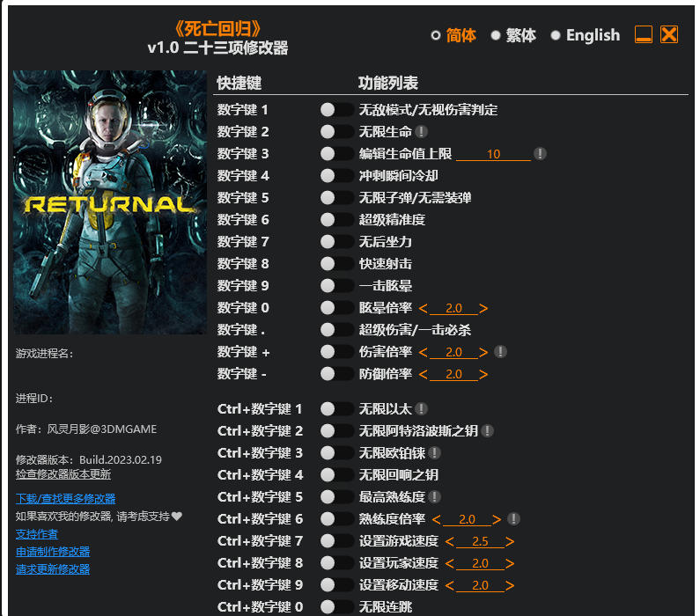The image size is (700, 616).
Task: Decrease 伤害倍率 value with left arrow
Action: coord(423,352)
